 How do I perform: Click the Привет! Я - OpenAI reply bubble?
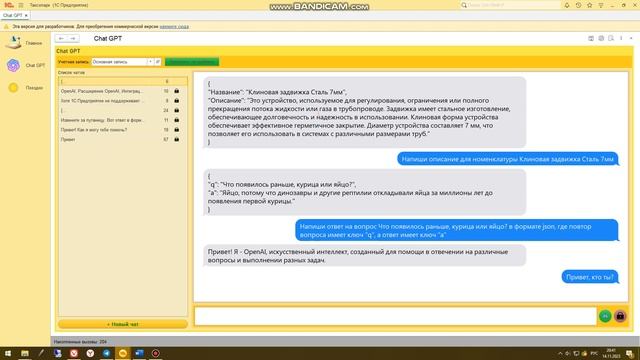(364, 256)
